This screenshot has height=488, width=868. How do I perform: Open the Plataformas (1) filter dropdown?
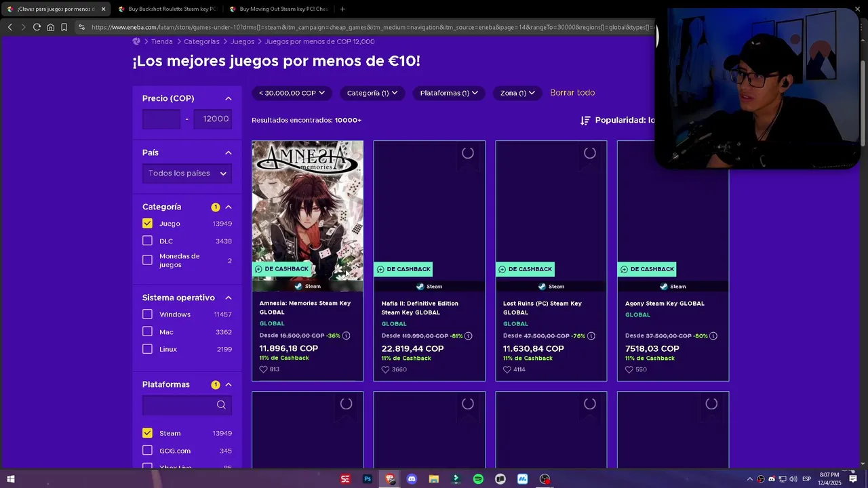pos(449,93)
